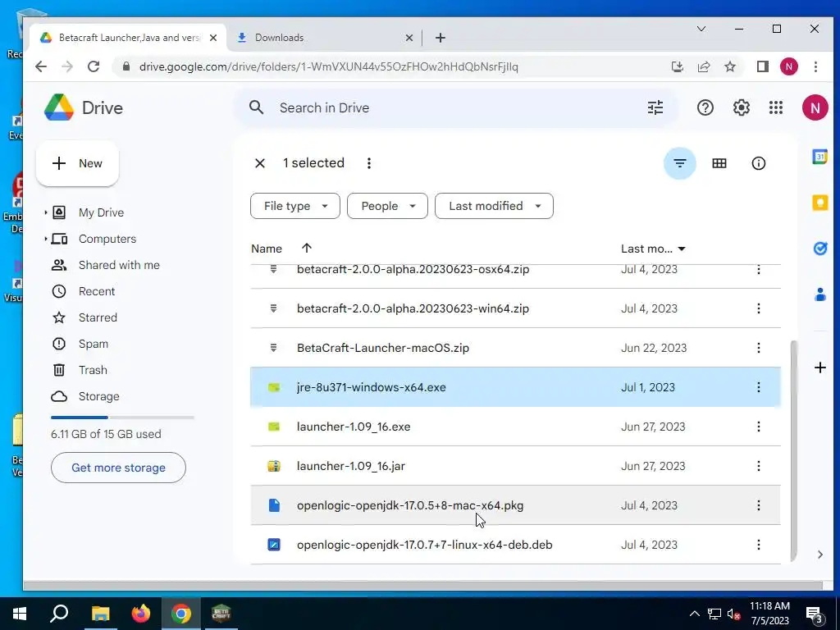The width and height of the screenshot is (840, 630).
Task: Bookmark this page with the star
Action: tap(729, 66)
